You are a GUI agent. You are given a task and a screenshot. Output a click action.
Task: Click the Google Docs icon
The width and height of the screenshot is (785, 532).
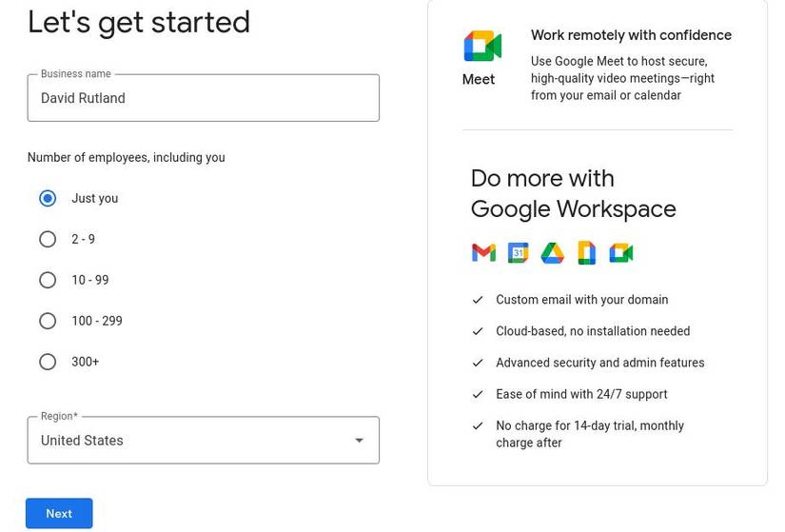click(x=586, y=252)
